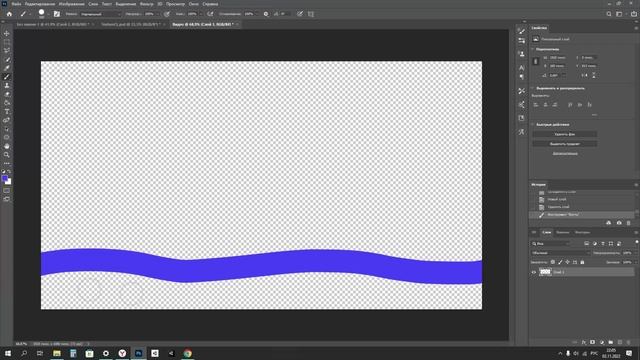Viewport: 640px width, 360px height.
Task: Open the Файл menu
Action: (x=16, y=4)
